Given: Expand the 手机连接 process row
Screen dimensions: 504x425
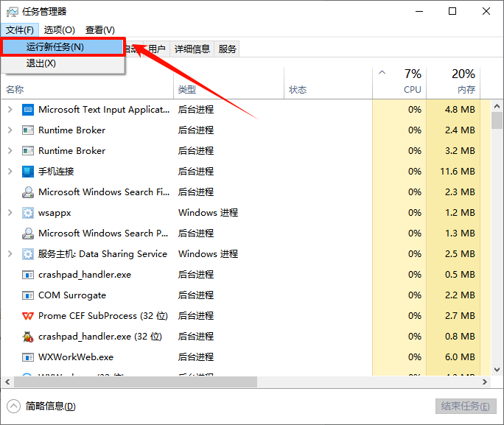Looking at the screenshot, I should point(10,172).
